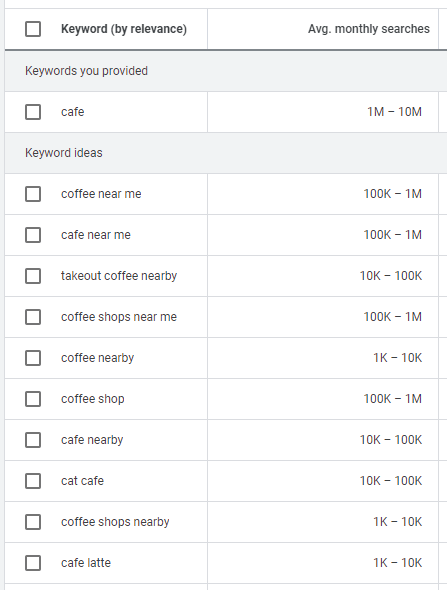
Task: Check the box for 'cafe' keyword
Action: pos(33,112)
